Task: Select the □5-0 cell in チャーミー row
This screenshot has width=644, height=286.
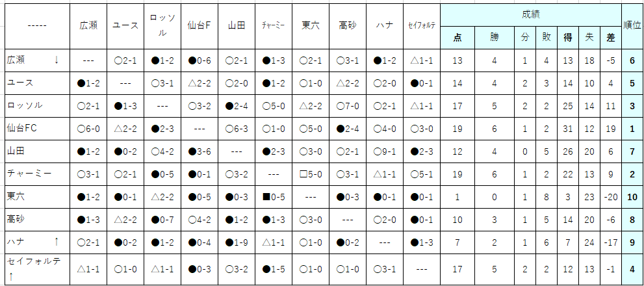Action: click(311, 174)
